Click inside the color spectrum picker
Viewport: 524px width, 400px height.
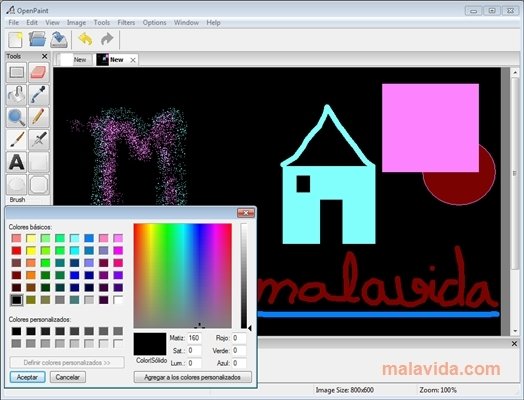tap(182, 276)
